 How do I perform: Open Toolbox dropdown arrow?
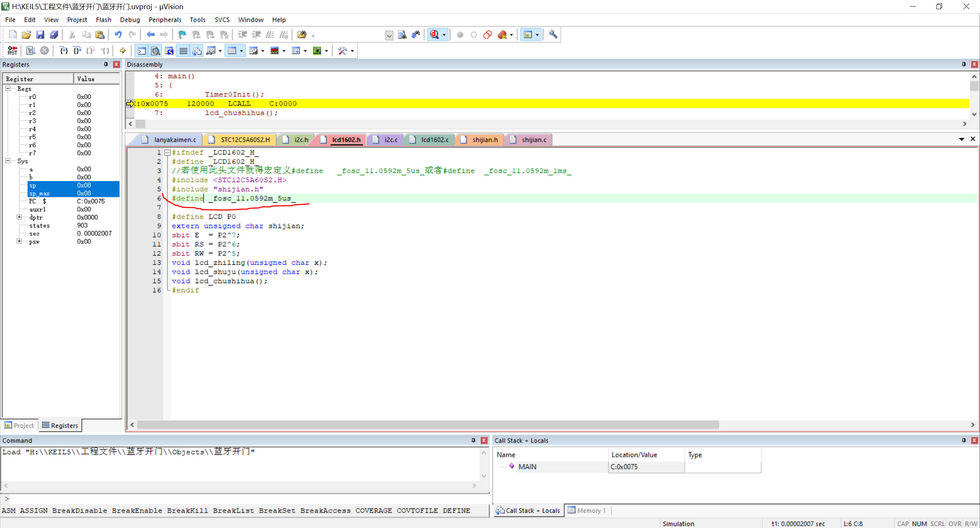click(x=352, y=51)
